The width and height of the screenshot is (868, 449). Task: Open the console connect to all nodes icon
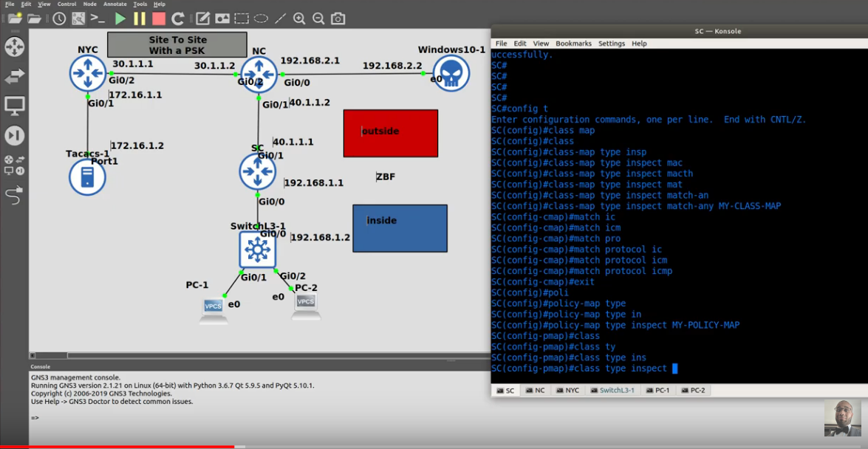(98, 18)
